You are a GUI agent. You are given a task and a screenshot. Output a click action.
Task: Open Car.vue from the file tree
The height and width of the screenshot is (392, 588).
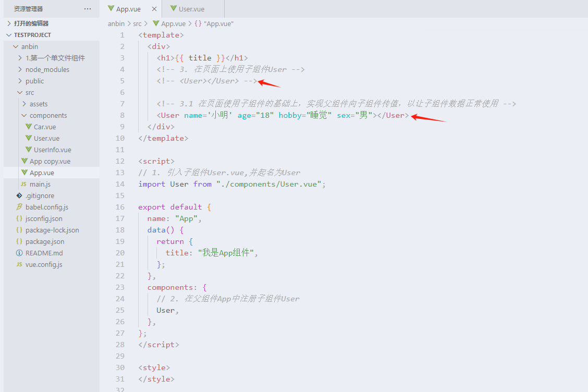pyautogui.click(x=52, y=127)
